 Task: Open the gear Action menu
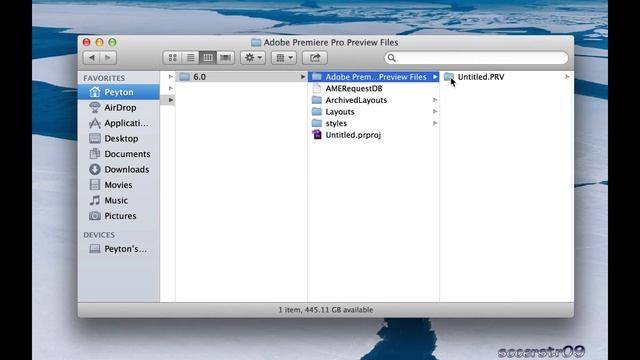(253, 58)
